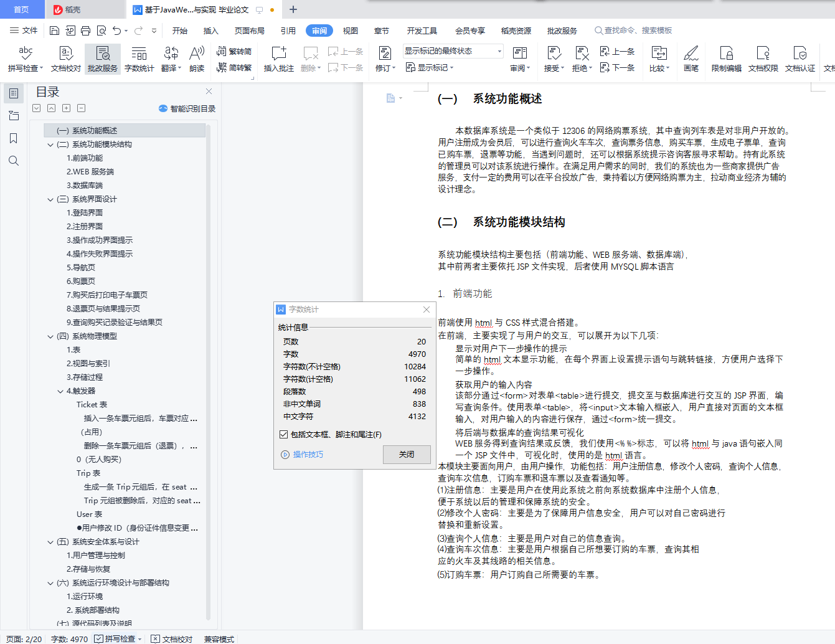Click the Save icon in quick access toolbar
This screenshot has height=644, width=835.
54,31
